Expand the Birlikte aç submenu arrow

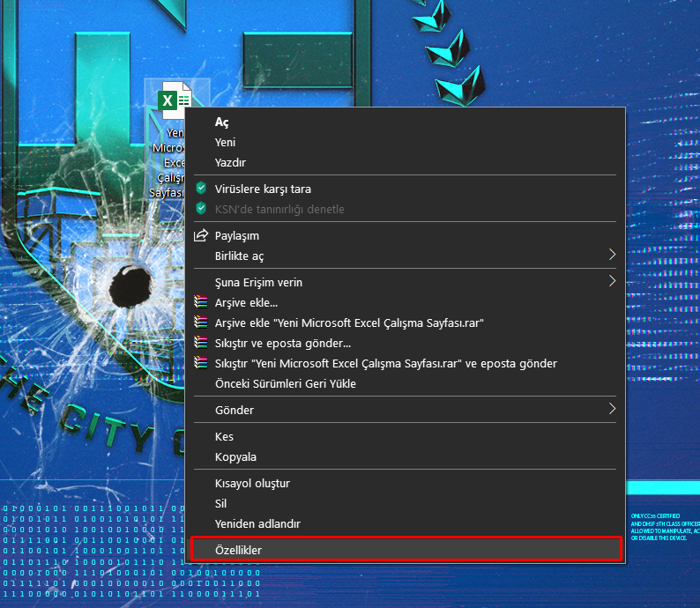click(x=612, y=256)
